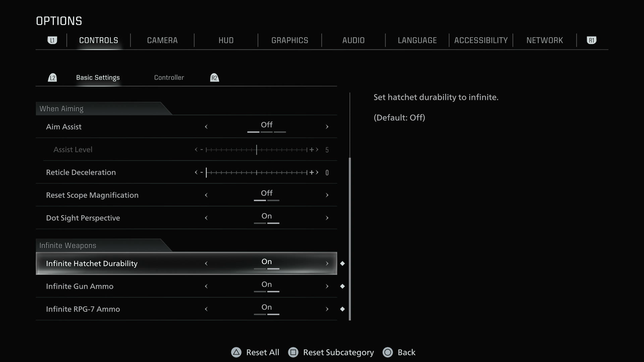This screenshot has height=362, width=644.
Task: Click the Back button label
Action: pos(406,352)
